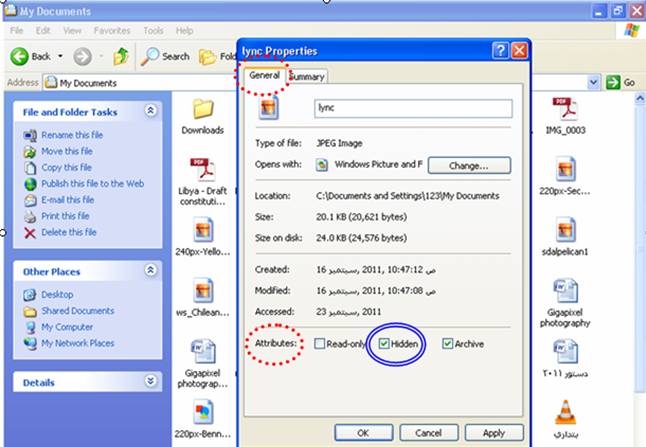Click the Windows flag logo in menu bar
646x447 pixels.
pyautogui.click(x=632, y=30)
